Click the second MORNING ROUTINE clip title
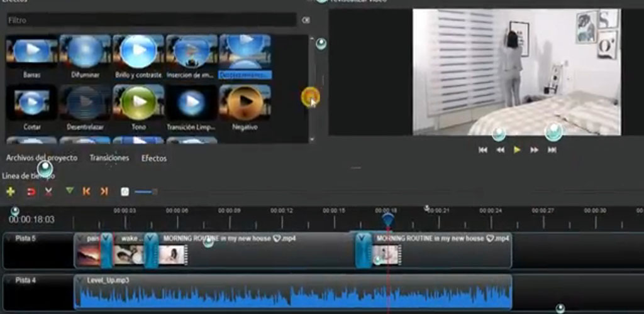The height and width of the screenshot is (314, 644). point(443,239)
